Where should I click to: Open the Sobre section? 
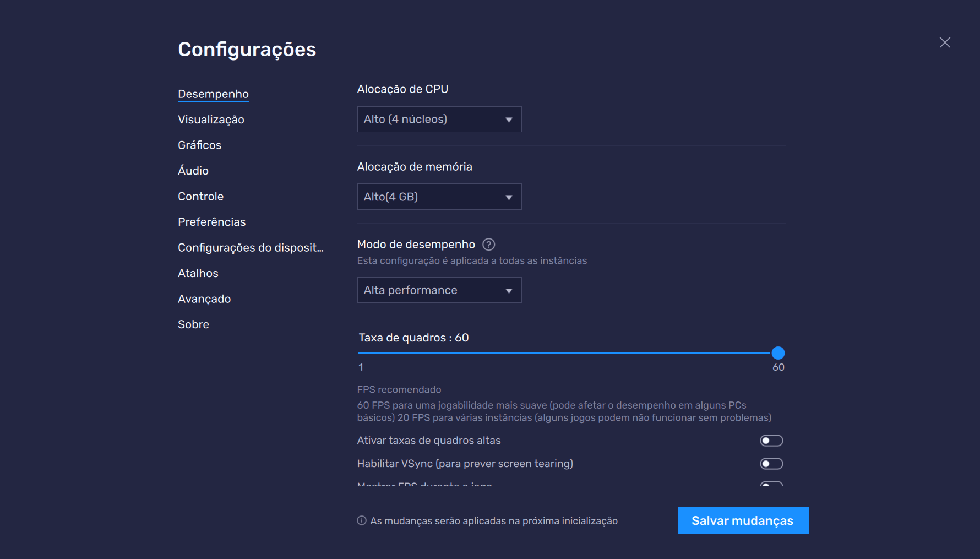[193, 324]
